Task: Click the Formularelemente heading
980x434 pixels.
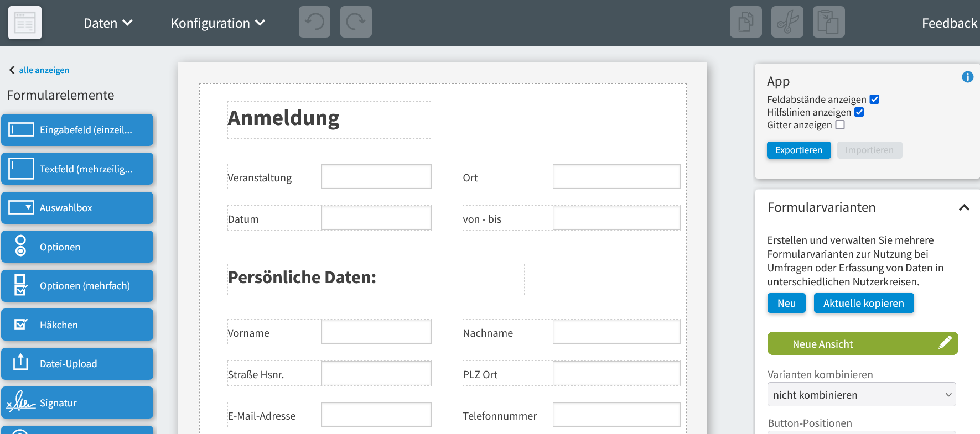Action: [x=60, y=95]
